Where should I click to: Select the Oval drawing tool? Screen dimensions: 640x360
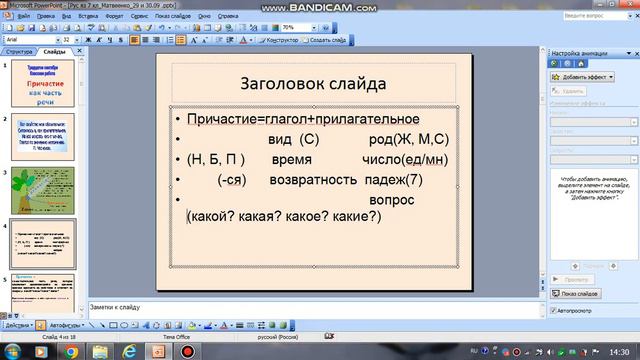coord(124,325)
